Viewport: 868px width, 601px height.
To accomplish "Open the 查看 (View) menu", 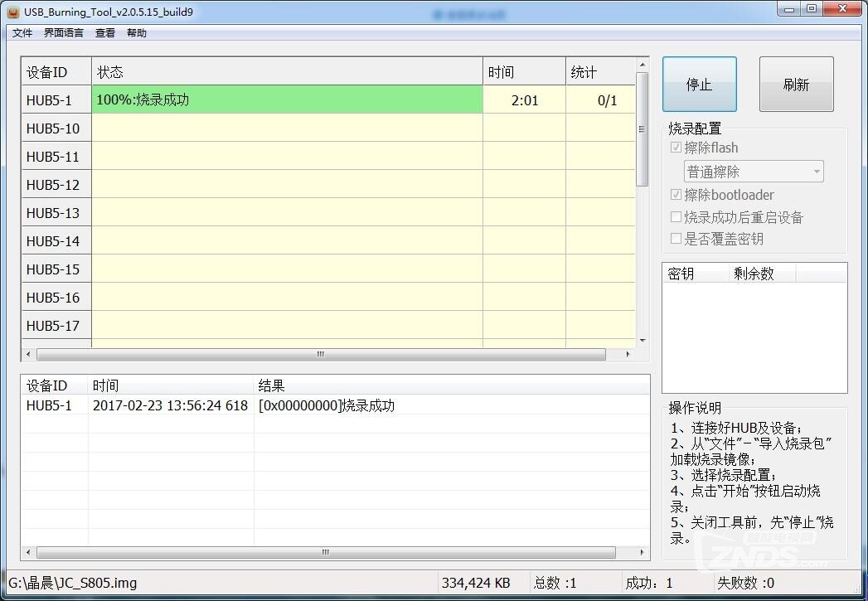I will (104, 32).
